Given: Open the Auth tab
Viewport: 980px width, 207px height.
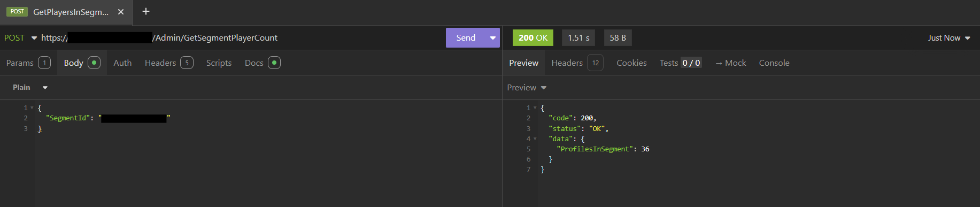Looking at the screenshot, I should [122, 63].
